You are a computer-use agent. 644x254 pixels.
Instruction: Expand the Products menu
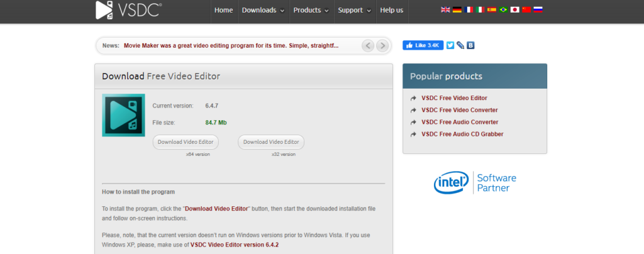click(311, 10)
